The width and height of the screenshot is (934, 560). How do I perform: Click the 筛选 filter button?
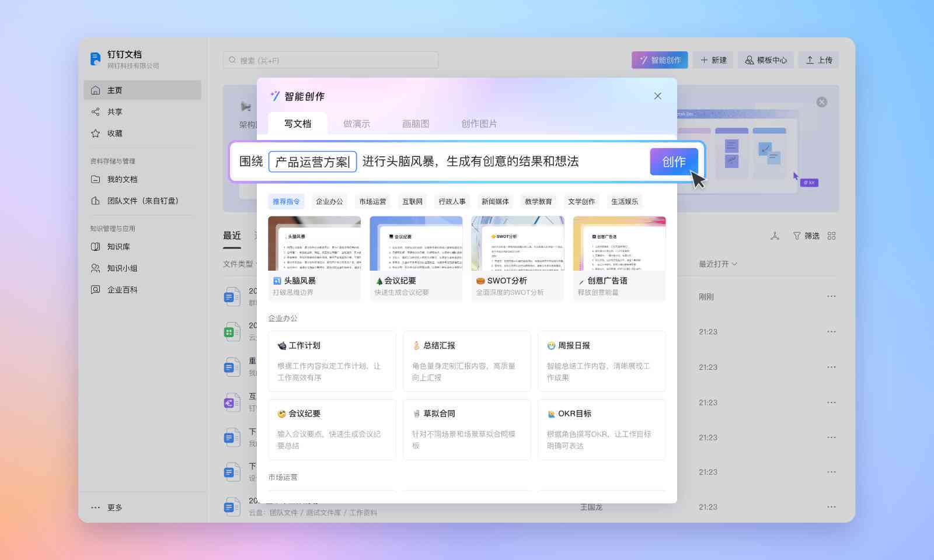[x=806, y=236]
